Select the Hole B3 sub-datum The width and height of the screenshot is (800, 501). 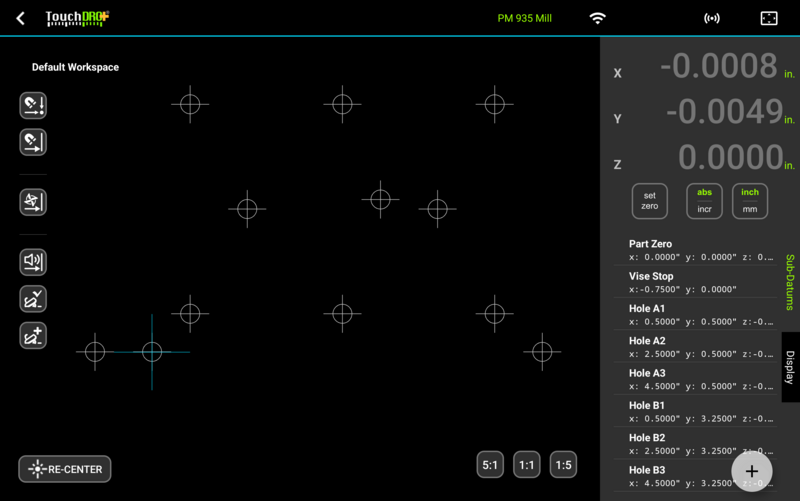(695, 476)
